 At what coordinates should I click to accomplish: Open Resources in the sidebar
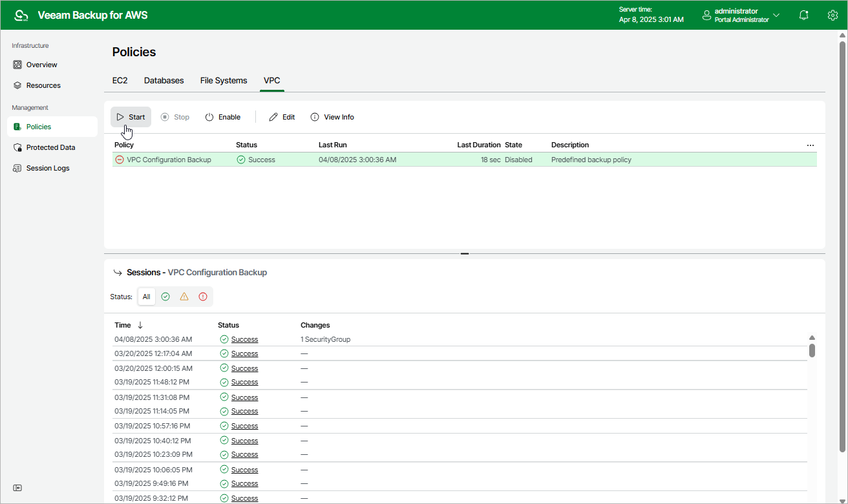[43, 85]
